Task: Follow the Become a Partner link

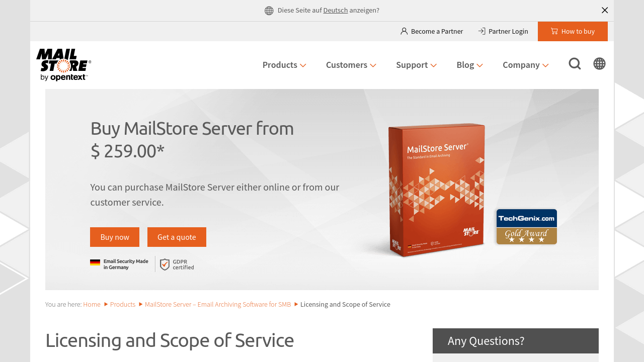Action: point(432,31)
